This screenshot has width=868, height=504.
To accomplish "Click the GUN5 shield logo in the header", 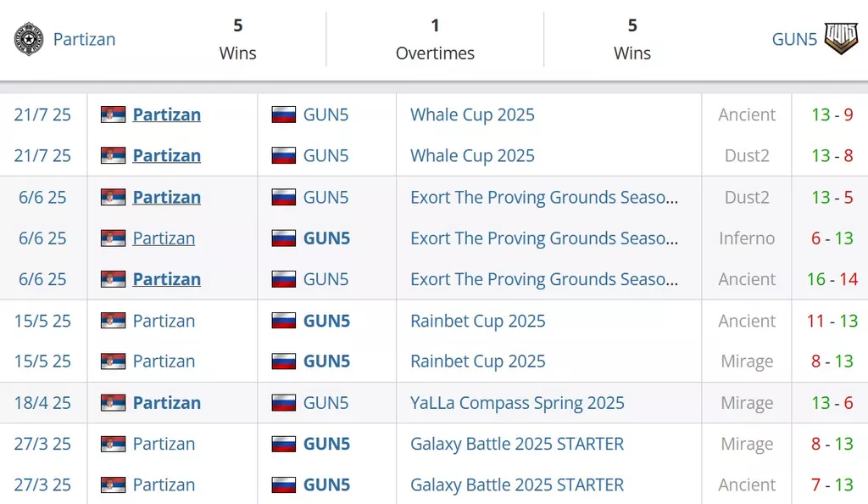I will 842,39.
